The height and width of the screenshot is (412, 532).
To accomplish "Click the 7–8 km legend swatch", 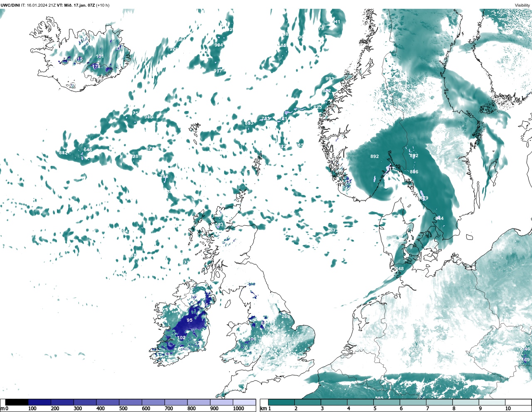I will pyautogui.click(x=439, y=402).
